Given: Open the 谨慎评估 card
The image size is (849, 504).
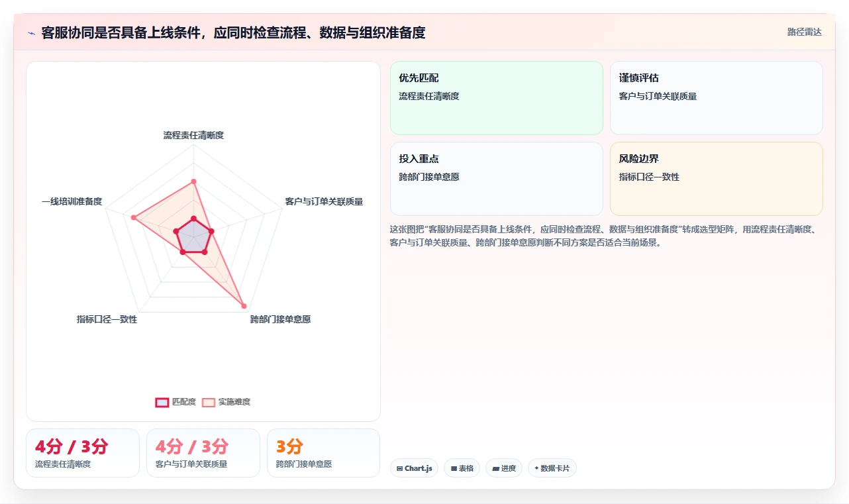Looking at the screenshot, I should tap(717, 98).
